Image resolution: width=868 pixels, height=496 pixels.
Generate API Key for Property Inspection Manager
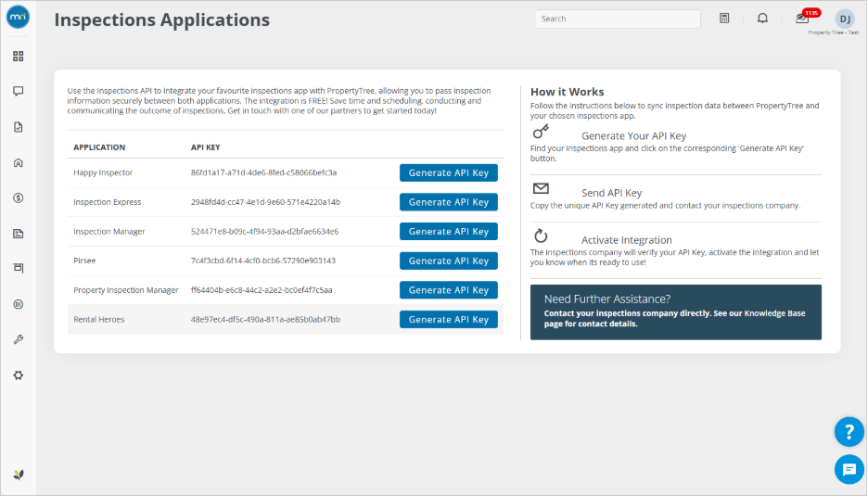pos(449,290)
